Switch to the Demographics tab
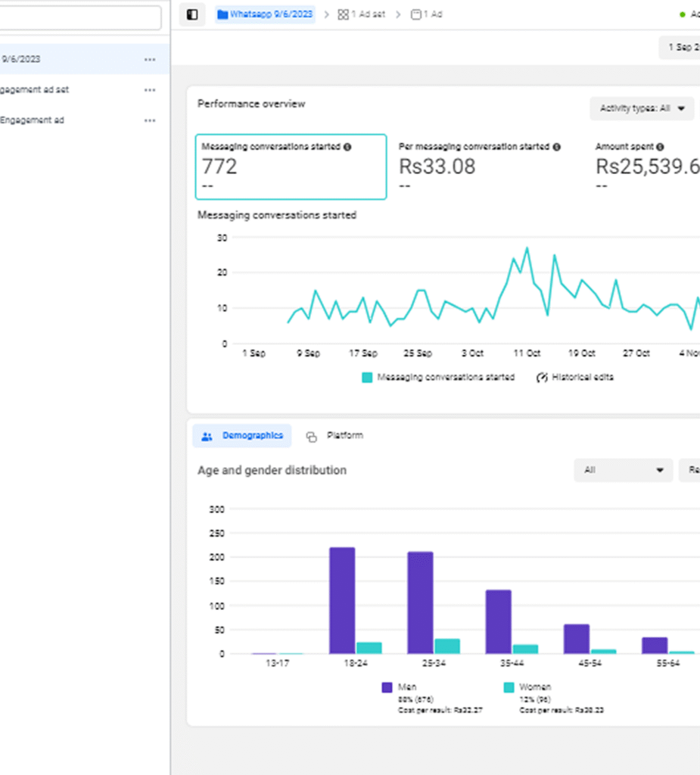 coord(242,436)
